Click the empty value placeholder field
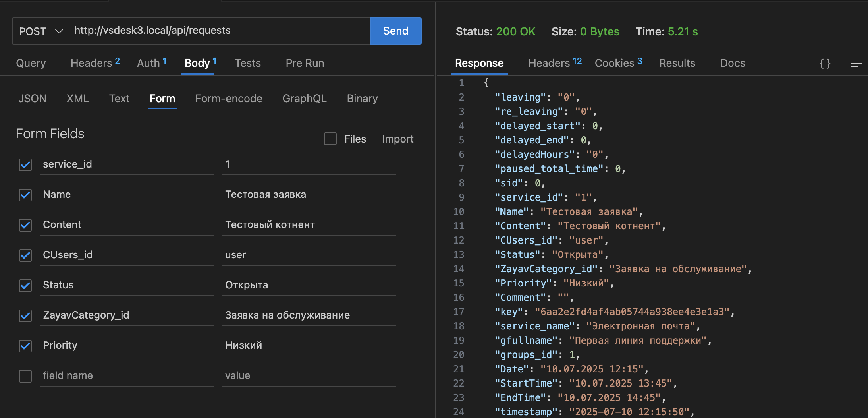Screen dimensions: 868x418 pos(308,376)
